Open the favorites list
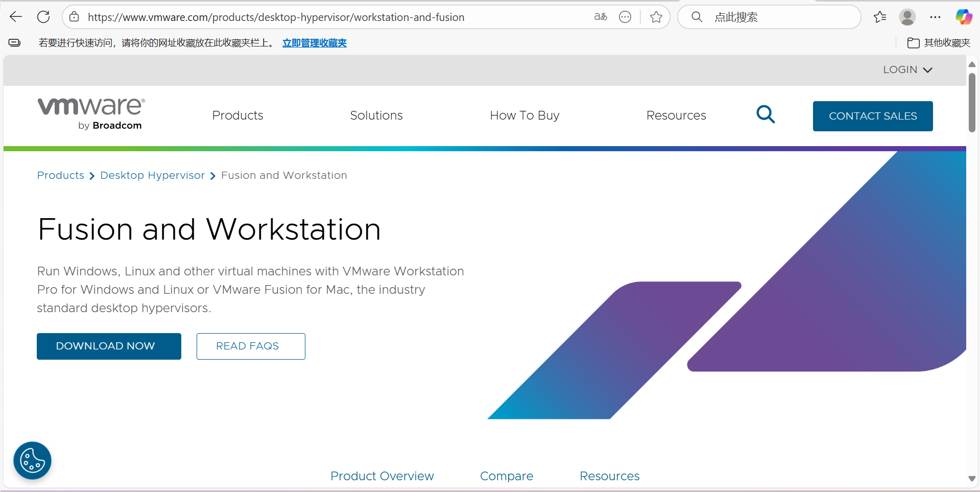Image resolution: width=980 pixels, height=492 pixels. 879,17
